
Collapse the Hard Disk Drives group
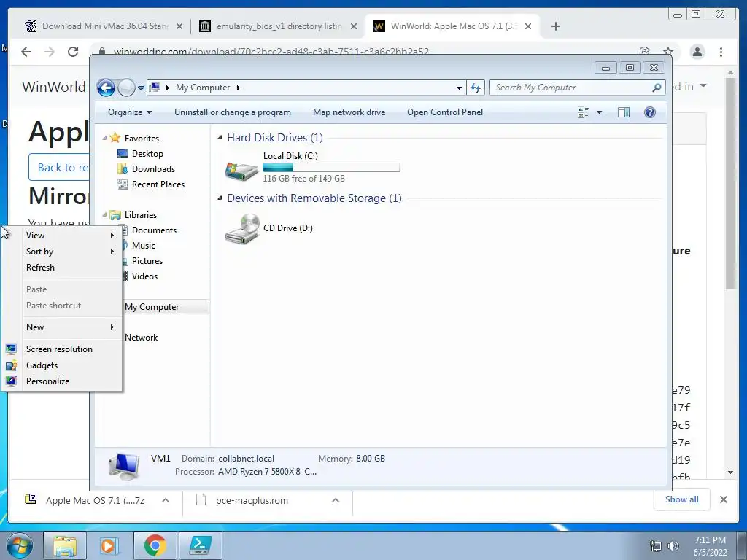tap(220, 138)
